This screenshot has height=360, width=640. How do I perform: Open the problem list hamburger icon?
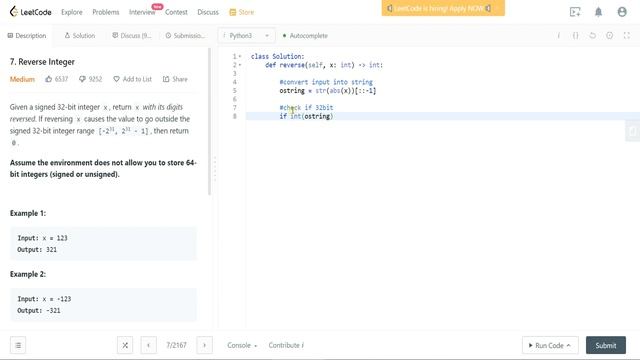click(18, 345)
